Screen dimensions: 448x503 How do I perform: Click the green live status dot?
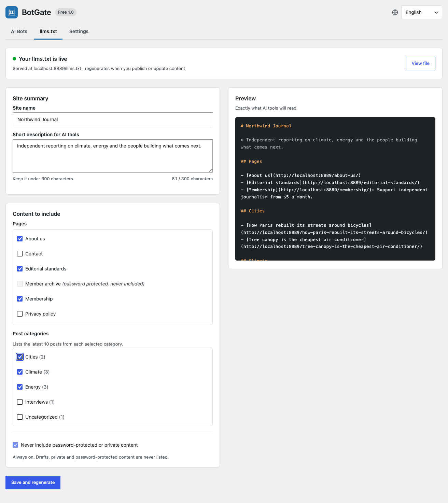[14, 59]
